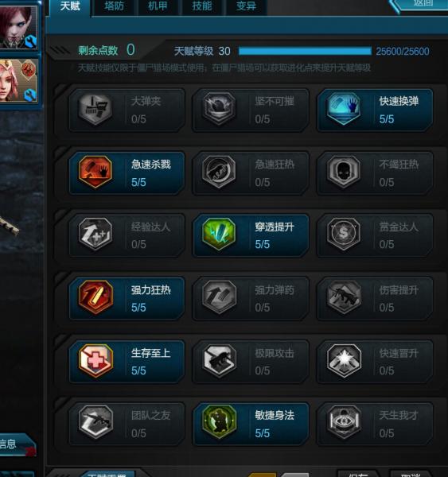Image resolution: width=448 pixels, height=477 pixels.
Task: Choose the 敏捷身法 soldier icon
Action: (x=219, y=422)
